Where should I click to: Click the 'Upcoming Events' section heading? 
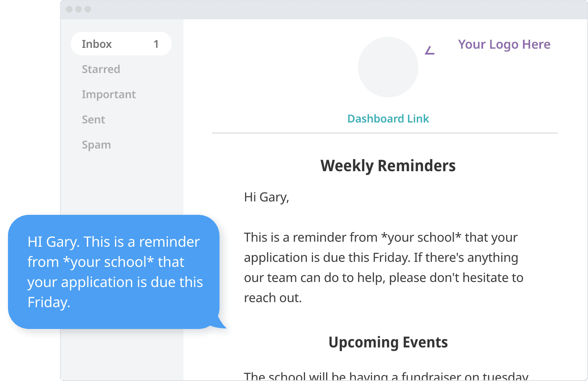point(388,342)
